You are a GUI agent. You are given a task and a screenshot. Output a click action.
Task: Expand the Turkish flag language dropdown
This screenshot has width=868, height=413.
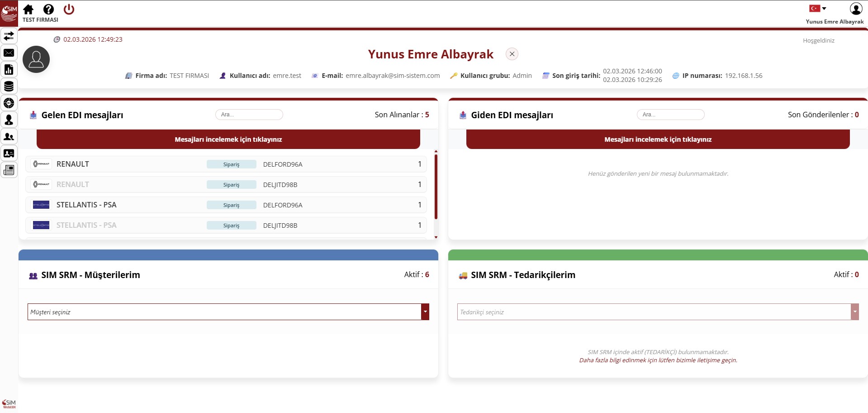pyautogui.click(x=818, y=9)
